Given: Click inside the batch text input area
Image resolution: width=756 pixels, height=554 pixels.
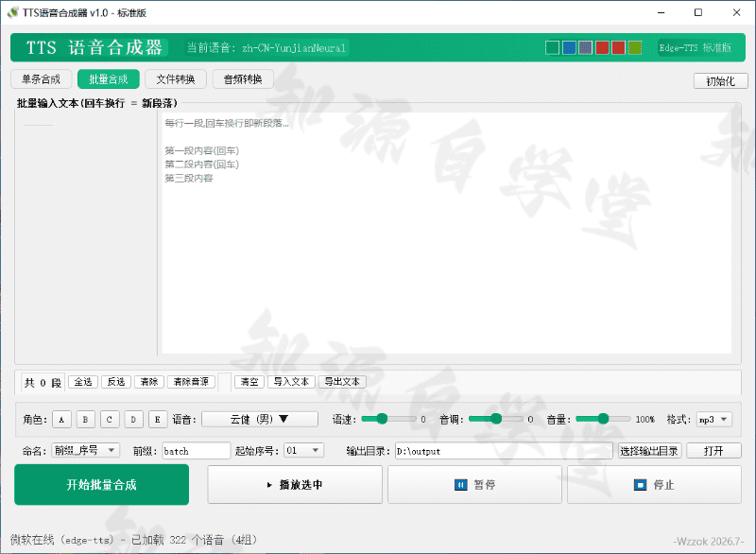Looking at the screenshot, I should click(x=446, y=234).
